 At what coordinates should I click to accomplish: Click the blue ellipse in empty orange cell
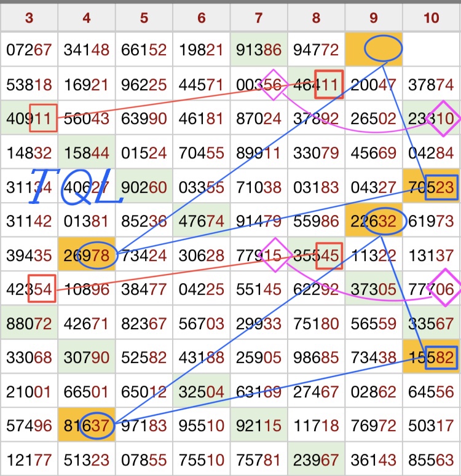tap(384, 49)
